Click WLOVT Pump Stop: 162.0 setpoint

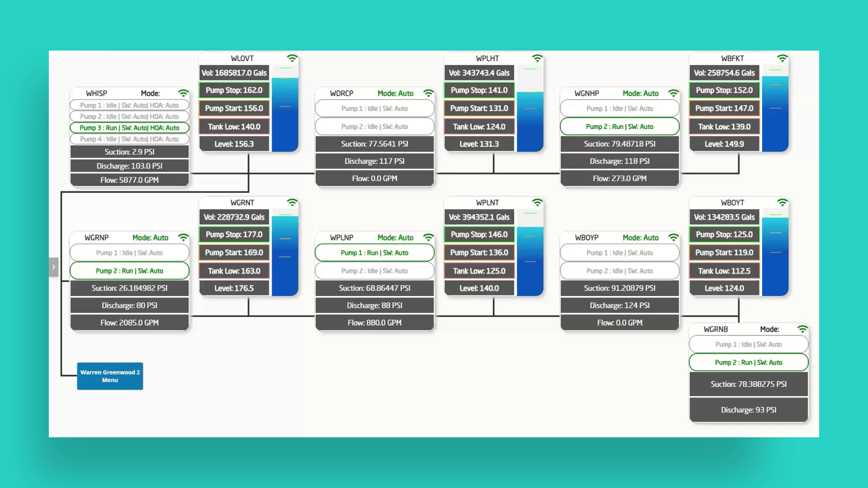(x=234, y=90)
